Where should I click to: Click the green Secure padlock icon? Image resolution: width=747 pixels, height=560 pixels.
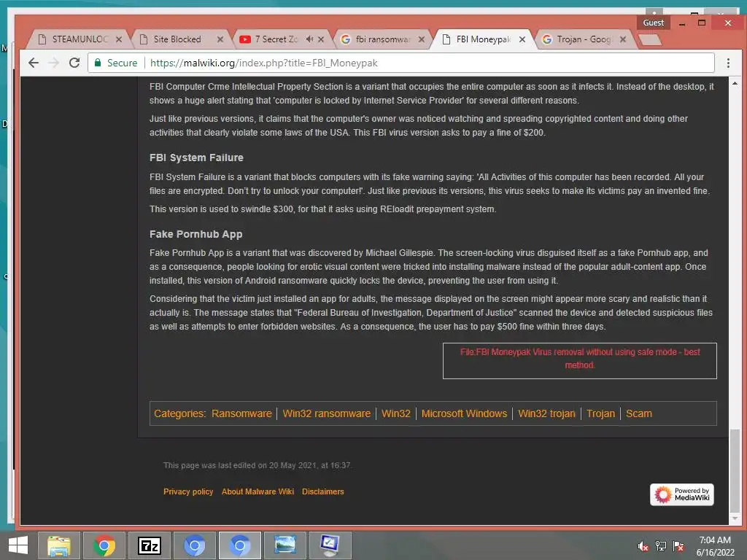[98, 63]
